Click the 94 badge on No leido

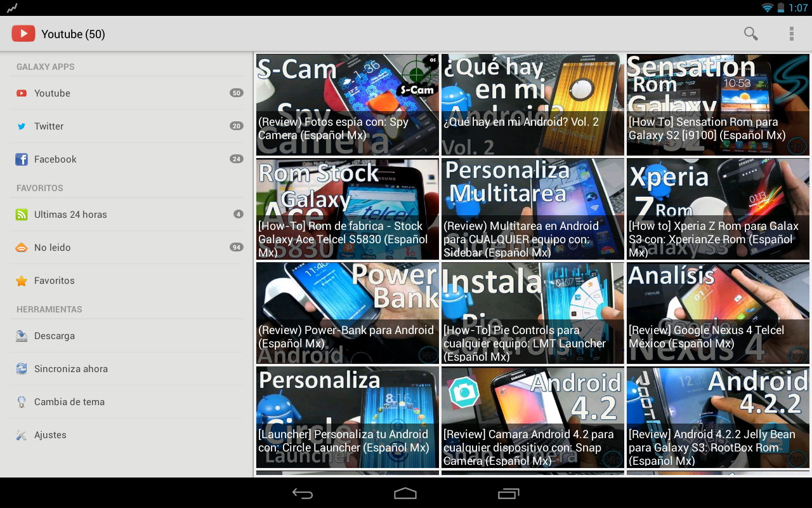click(x=237, y=248)
